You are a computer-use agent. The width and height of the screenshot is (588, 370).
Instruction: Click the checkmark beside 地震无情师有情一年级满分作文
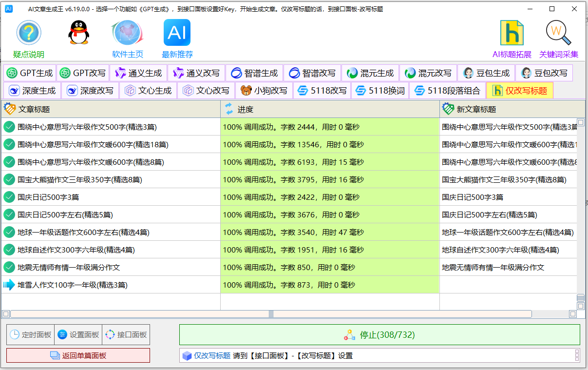click(x=9, y=267)
